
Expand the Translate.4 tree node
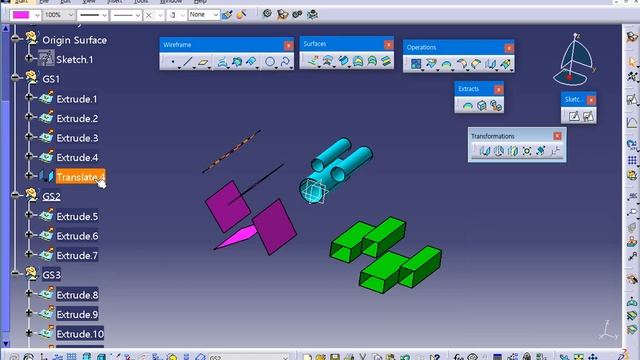pos(29,176)
